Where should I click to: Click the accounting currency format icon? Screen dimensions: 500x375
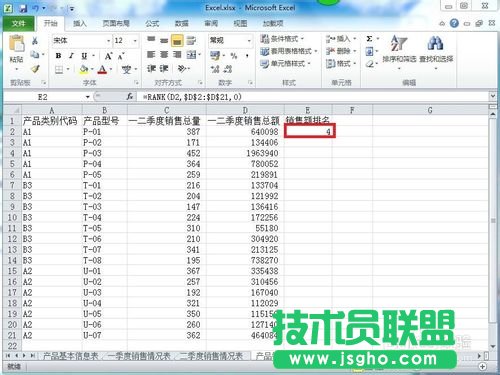coord(215,55)
